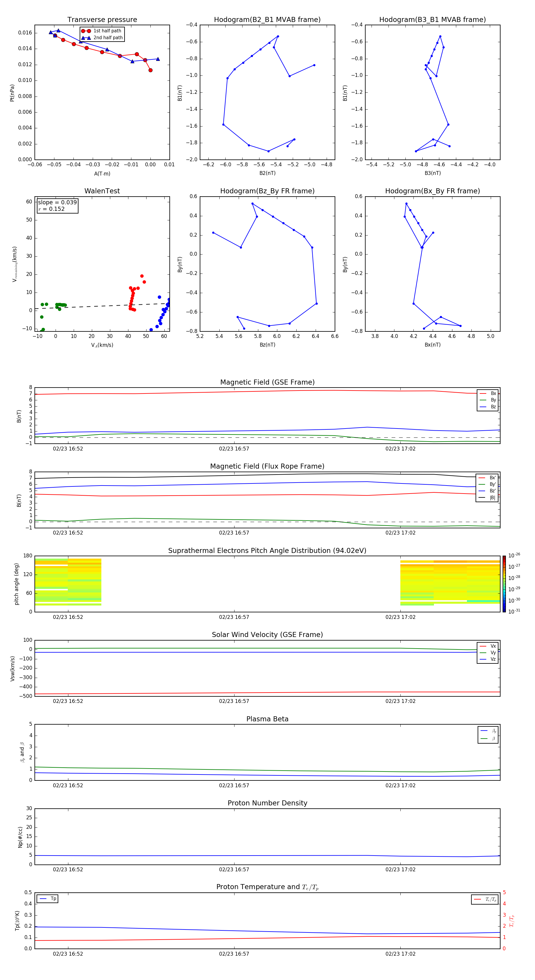Image resolution: width=535 pixels, height=980 pixels.
Task: Click the 'B2(nT)' x-axis label
Action: (267, 173)
